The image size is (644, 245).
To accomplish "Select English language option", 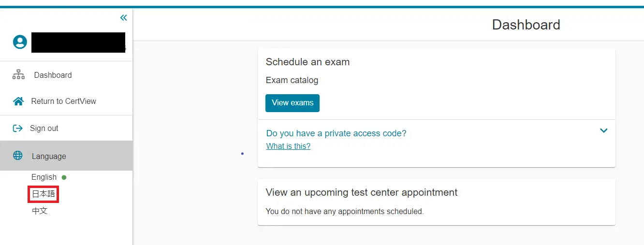I will [44, 177].
